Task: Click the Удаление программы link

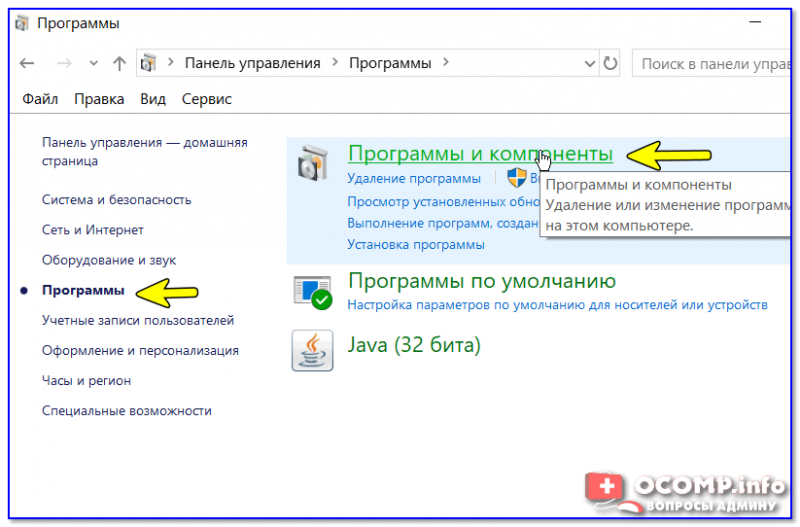Action: [414, 178]
